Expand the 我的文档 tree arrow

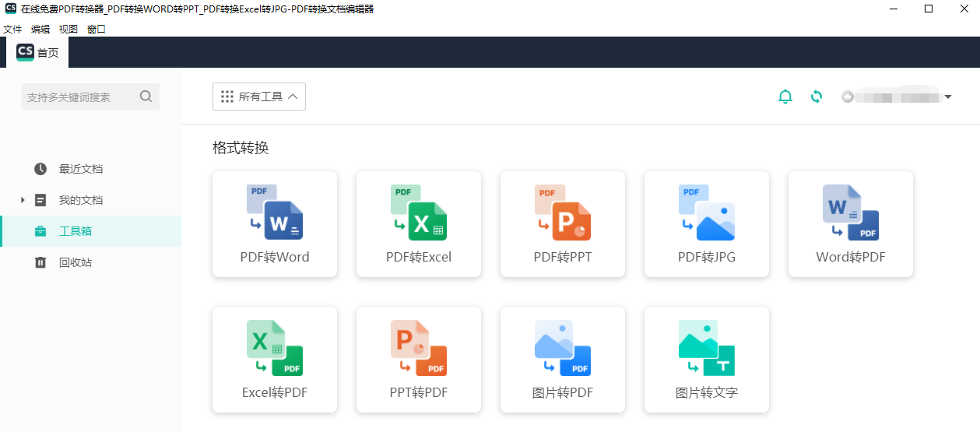pyautogui.click(x=23, y=200)
